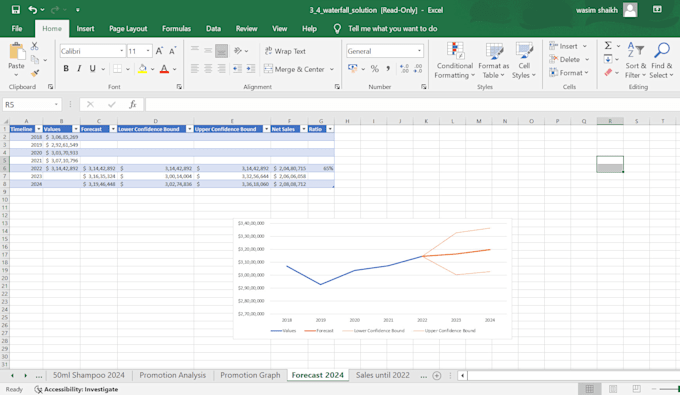Open the Promotion Analysis sheet
This screenshot has height=395, width=680.
[x=173, y=375]
